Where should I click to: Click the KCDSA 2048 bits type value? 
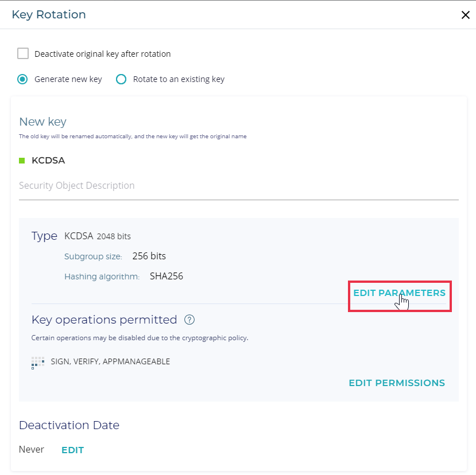coord(98,236)
